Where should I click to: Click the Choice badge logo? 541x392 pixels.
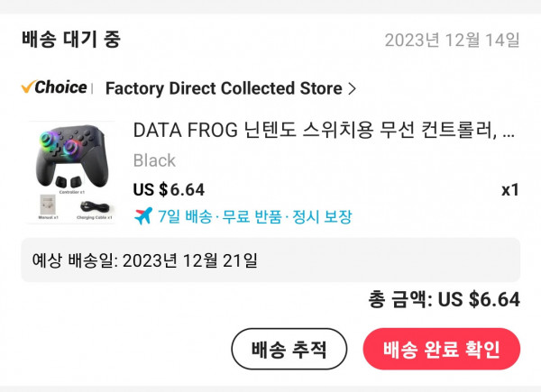click(54, 87)
